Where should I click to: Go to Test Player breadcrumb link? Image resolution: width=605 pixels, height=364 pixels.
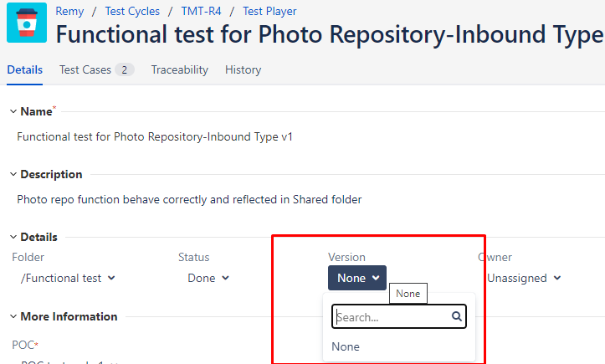click(269, 11)
